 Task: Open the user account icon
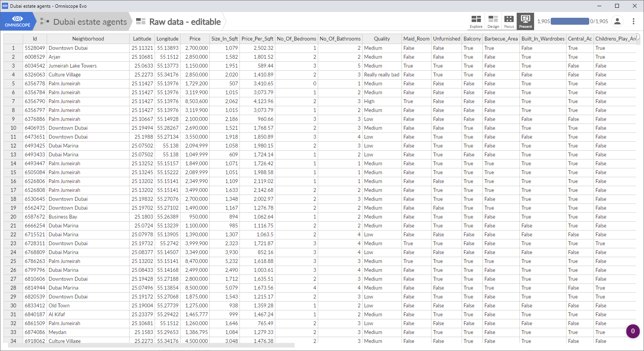tap(617, 22)
